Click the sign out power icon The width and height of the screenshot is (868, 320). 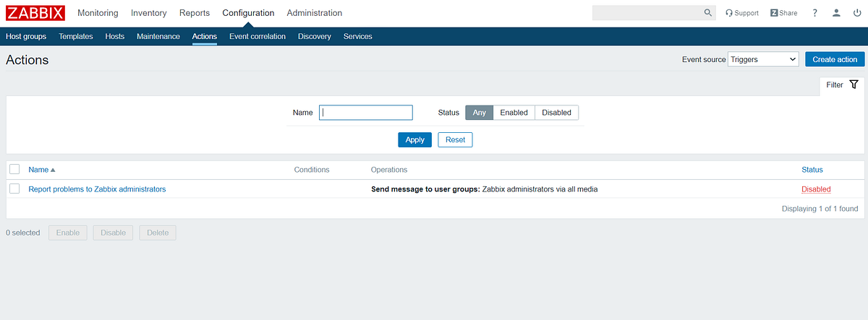click(857, 13)
